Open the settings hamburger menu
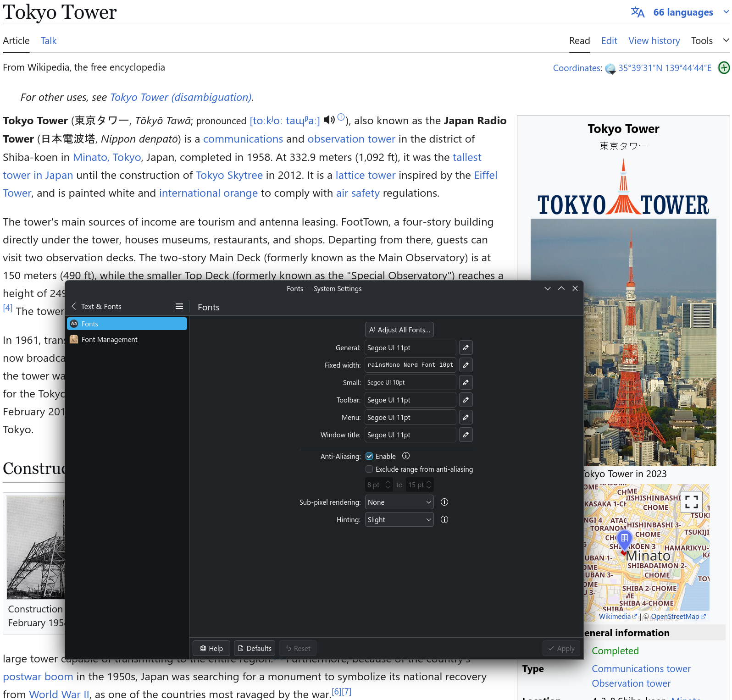The image size is (732, 700). click(x=179, y=306)
